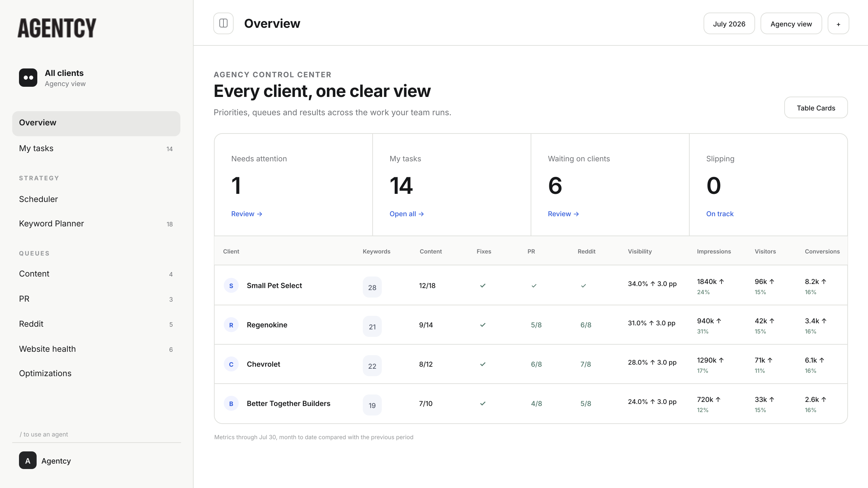The height and width of the screenshot is (488, 868).
Task: Sort by the Keywords column header
Action: pyautogui.click(x=376, y=251)
